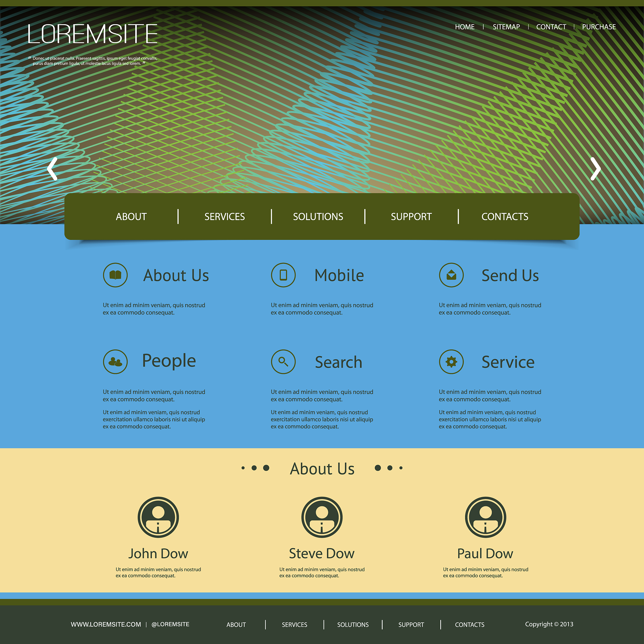Open SOLUTIONS in the green navigation bar
This screenshot has width=644, height=644.
tap(318, 217)
